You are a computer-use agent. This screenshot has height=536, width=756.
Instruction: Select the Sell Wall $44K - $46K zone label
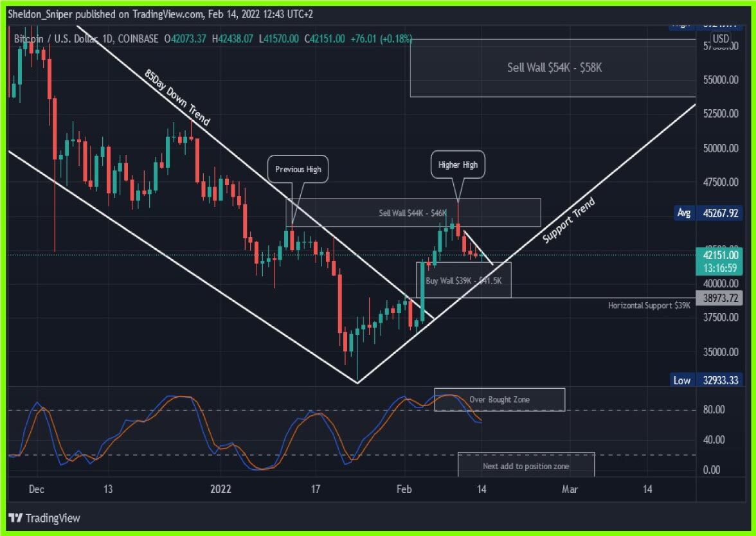click(x=413, y=213)
